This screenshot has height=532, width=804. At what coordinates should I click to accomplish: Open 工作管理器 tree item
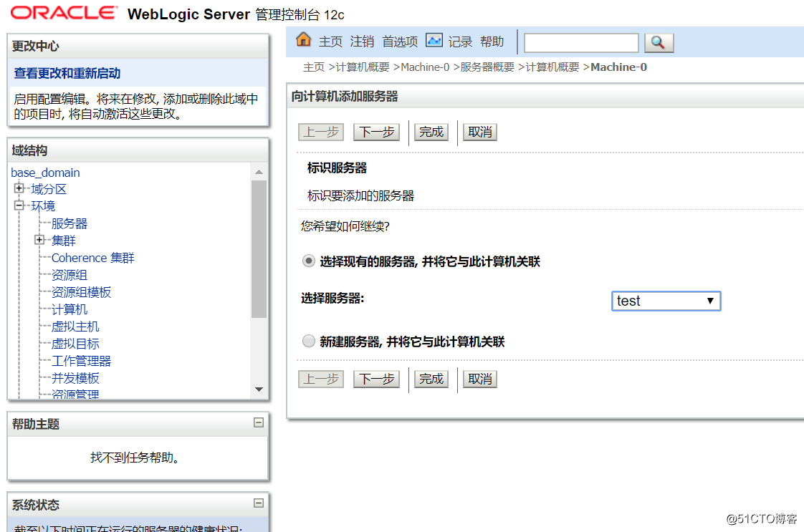click(x=81, y=361)
